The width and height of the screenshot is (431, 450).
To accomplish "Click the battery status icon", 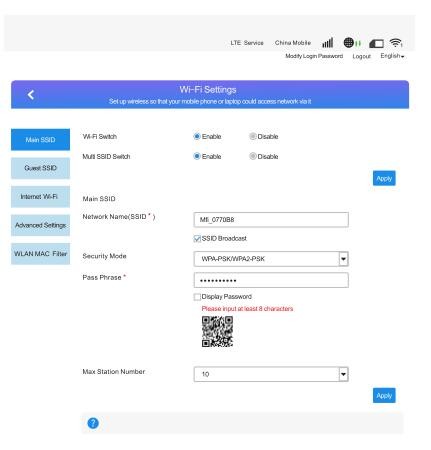I will [376, 43].
